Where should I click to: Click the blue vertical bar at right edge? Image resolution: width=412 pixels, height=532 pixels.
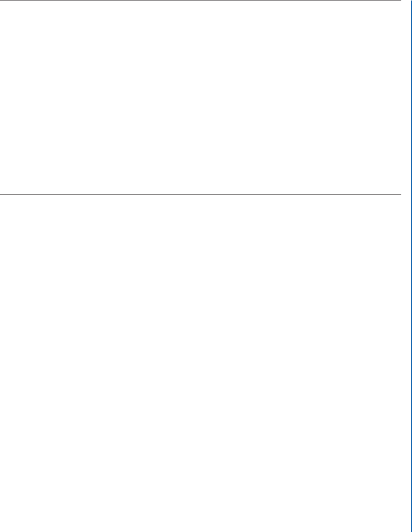411,266
